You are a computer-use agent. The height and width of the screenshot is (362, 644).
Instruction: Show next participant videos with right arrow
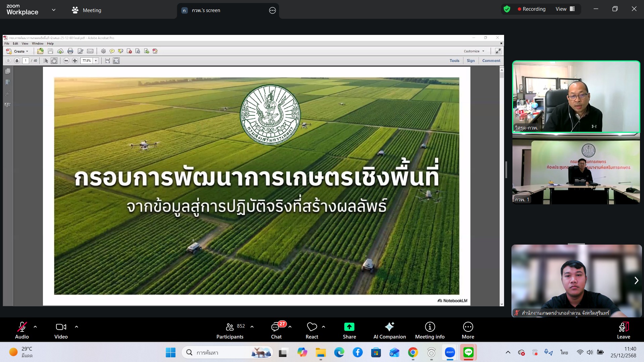click(x=636, y=280)
